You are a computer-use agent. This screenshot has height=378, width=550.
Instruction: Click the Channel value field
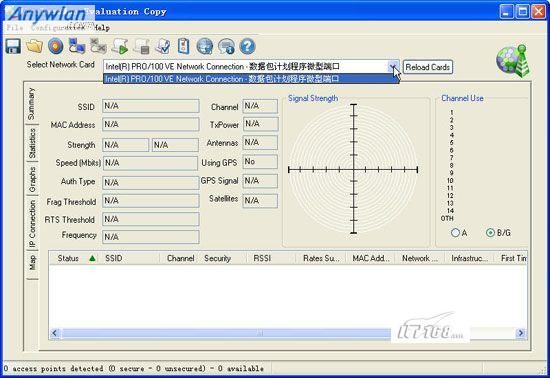click(x=260, y=106)
